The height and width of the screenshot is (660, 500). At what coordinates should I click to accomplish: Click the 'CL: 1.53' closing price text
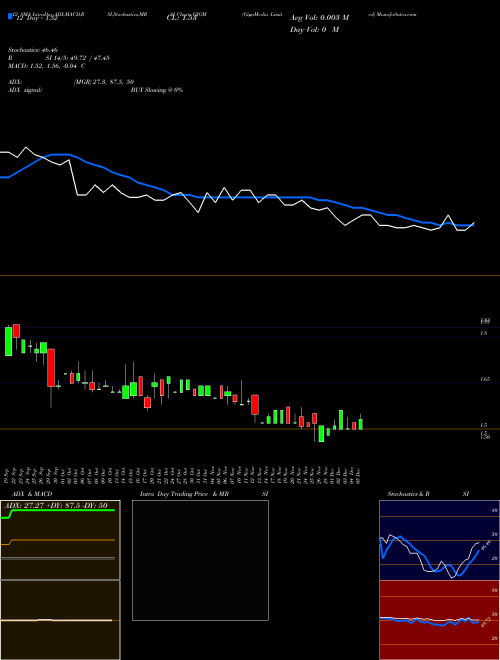point(181,18)
